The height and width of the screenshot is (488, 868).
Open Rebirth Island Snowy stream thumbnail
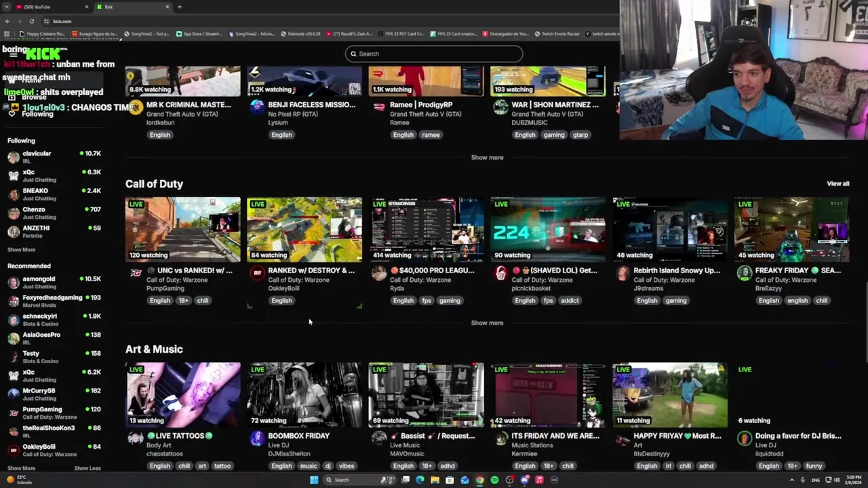coord(670,229)
